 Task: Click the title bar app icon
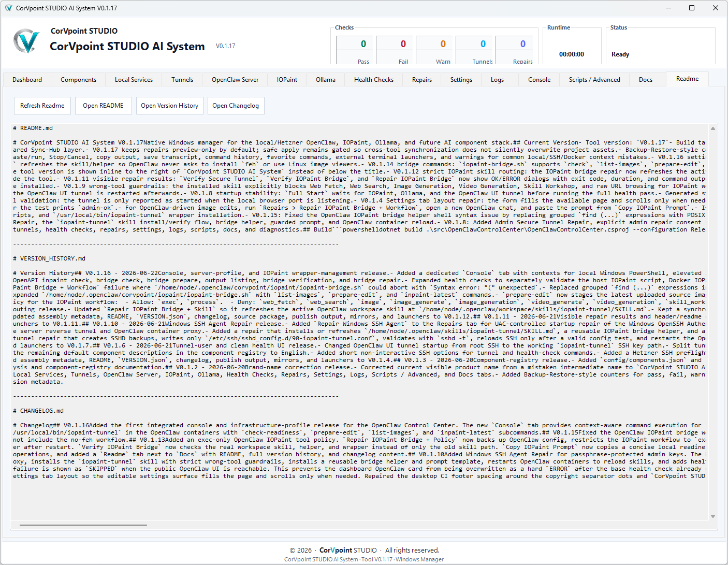[x=8, y=8]
